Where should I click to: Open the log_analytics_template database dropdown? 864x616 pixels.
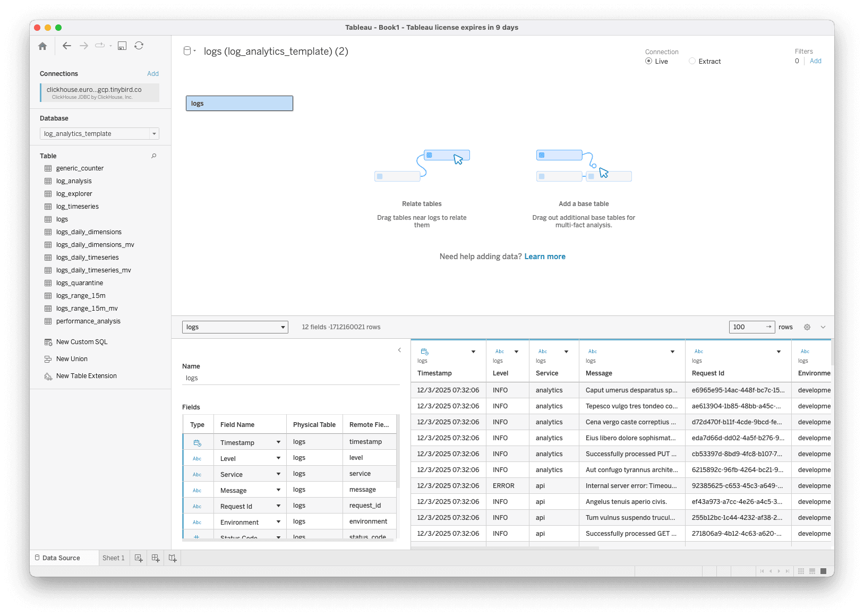(x=153, y=133)
